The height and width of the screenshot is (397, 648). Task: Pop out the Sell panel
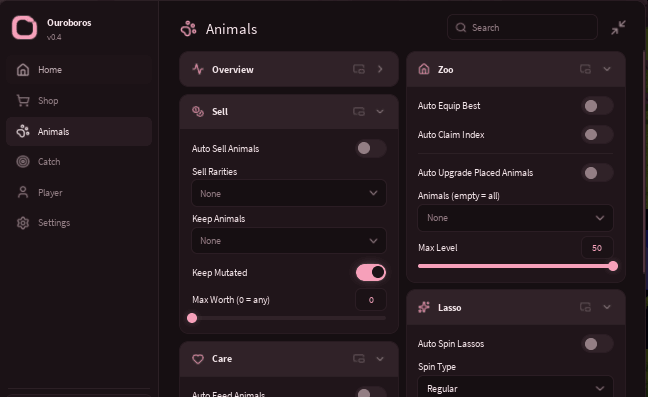click(x=359, y=112)
